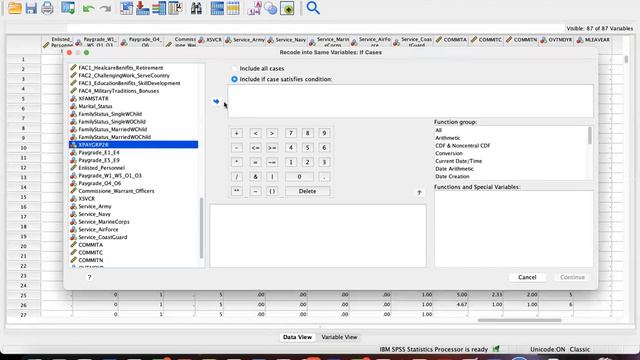
Task: Toggle Value Labels toolbar icon
Action: [254, 8]
